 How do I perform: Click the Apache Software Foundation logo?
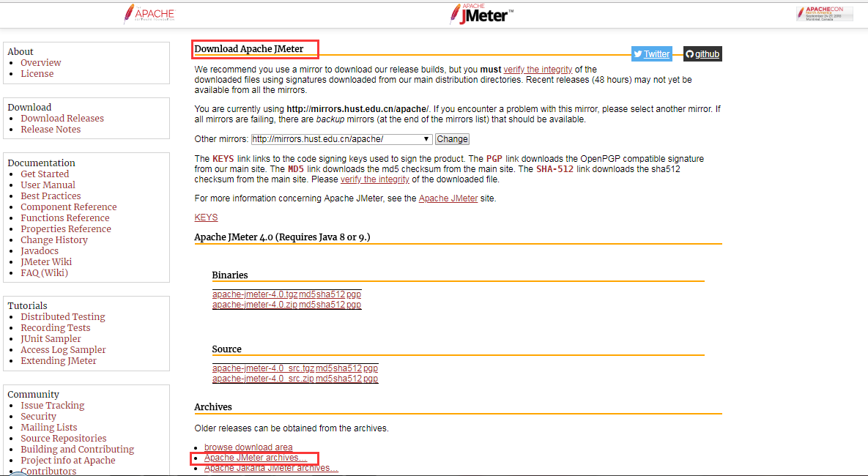coord(149,15)
